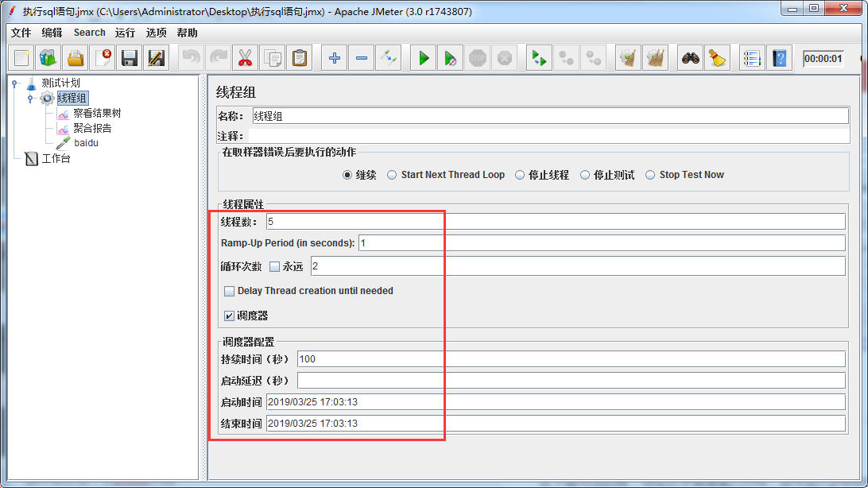This screenshot has width=868, height=488.
Task: Click the Remote start all icon
Action: [x=539, y=58]
